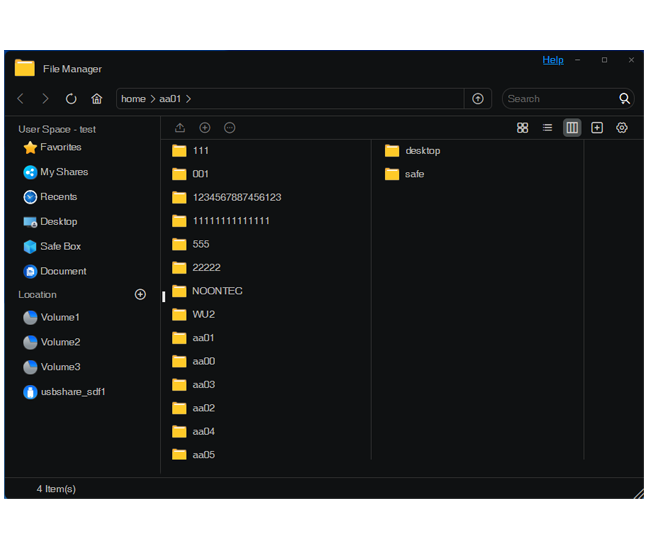Click the go-up arrow beside the path bar
648x550 pixels.
point(478,99)
